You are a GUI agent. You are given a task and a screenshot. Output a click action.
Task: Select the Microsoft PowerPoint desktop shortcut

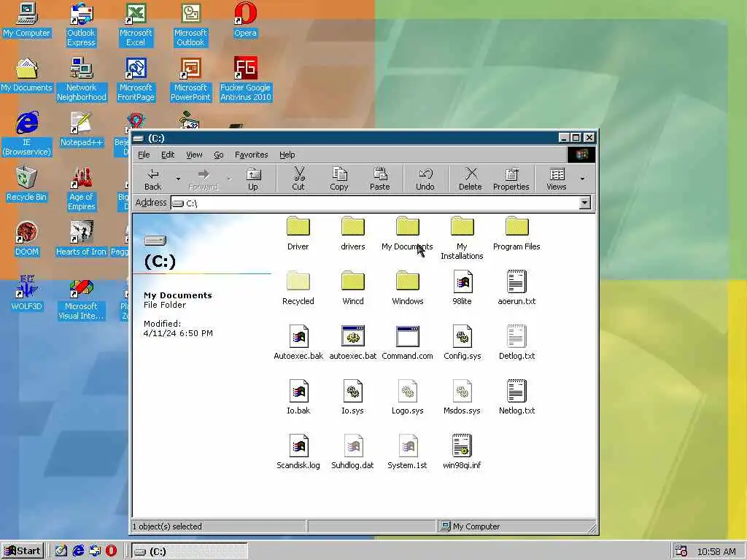190,79
